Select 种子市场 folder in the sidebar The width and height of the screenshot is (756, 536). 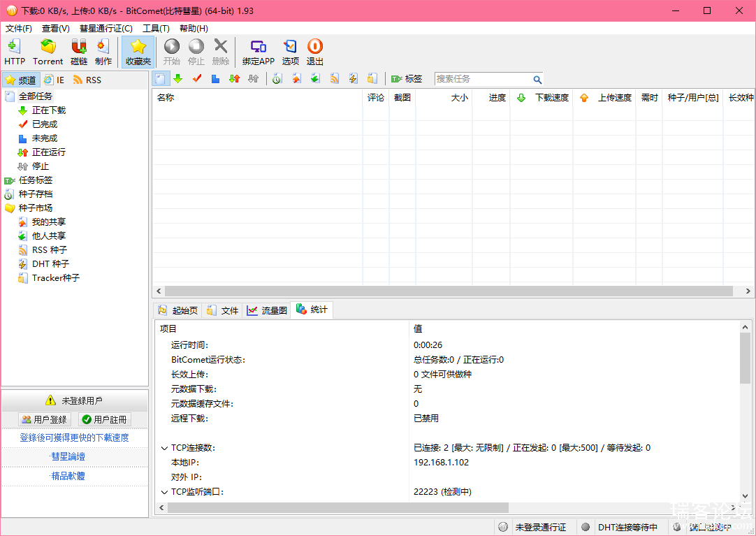35,208
